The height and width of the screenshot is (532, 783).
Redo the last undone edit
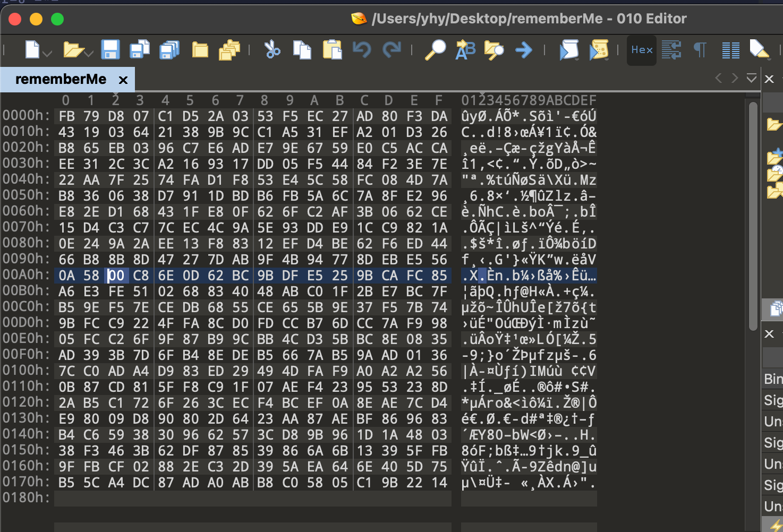392,50
